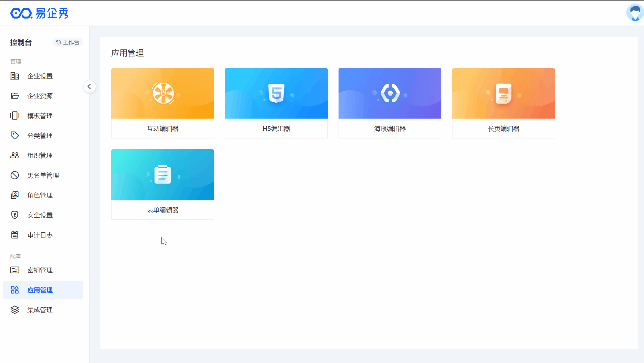Viewport: 644px width, 363px height.
Task: Open the H5编辑器 card thumbnail
Action: (x=276, y=93)
